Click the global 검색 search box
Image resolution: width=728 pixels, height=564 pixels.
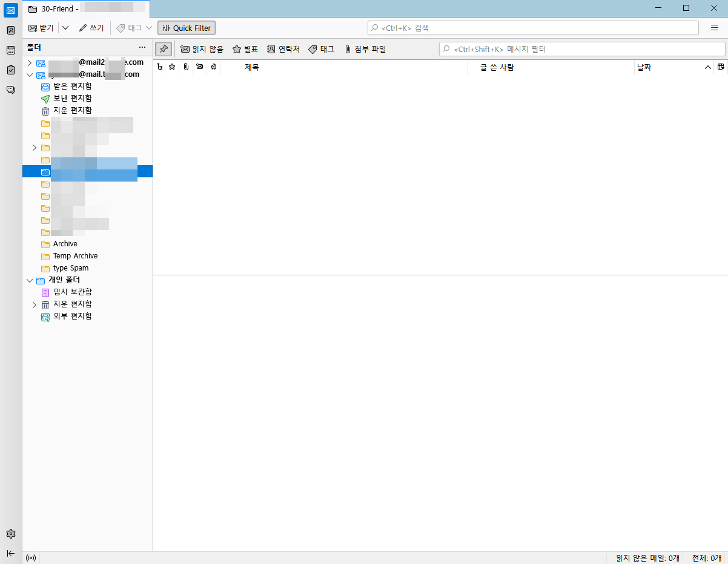[533, 28]
